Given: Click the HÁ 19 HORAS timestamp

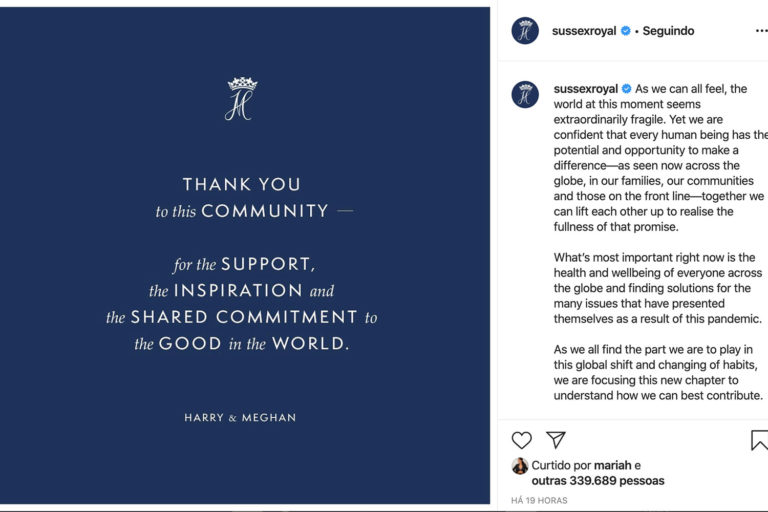Looking at the screenshot, I should 539,500.
